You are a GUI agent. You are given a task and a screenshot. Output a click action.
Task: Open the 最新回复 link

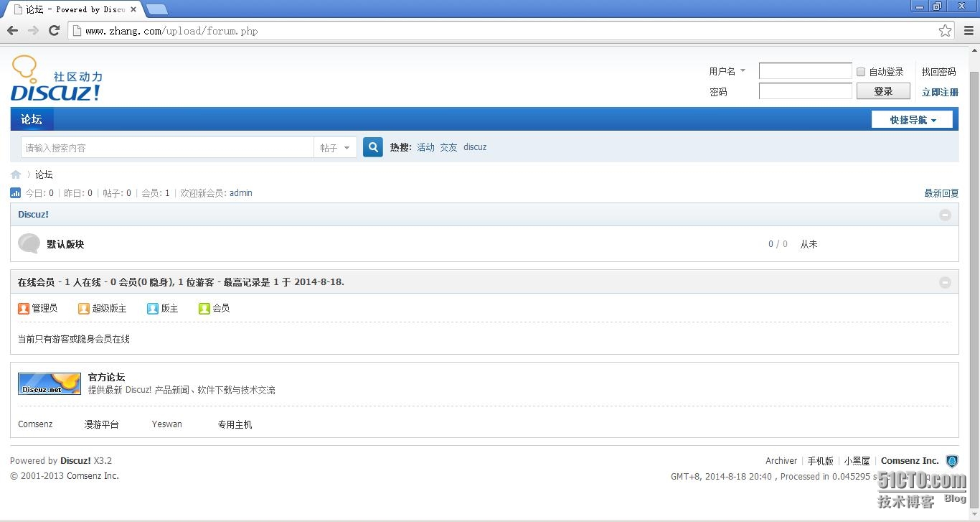tap(941, 193)
